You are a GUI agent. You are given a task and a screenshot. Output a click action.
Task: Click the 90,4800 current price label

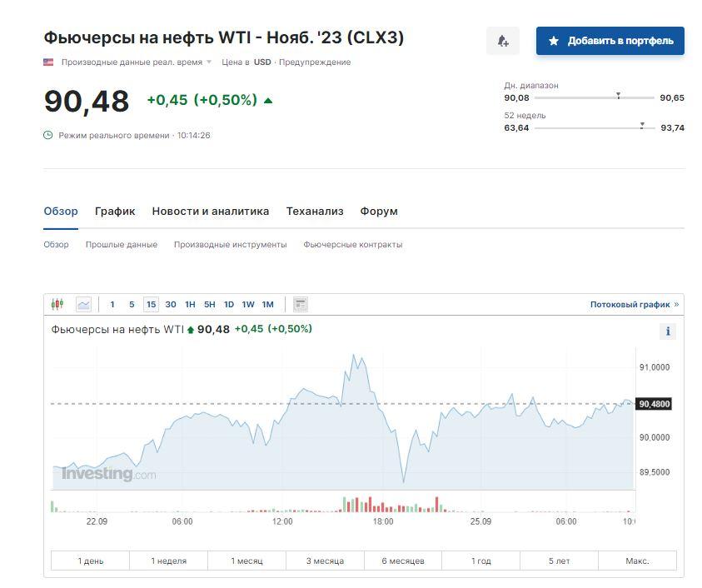[654, 404]
